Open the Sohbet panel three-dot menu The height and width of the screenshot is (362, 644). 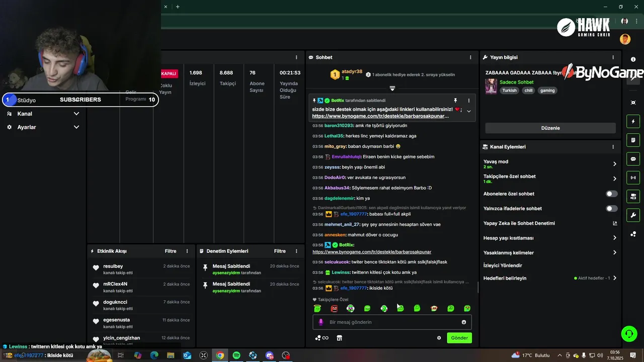[x=470, y=57]
